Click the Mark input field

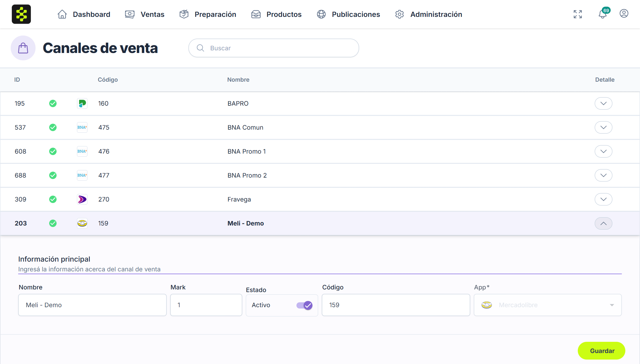tap(206, 305)
